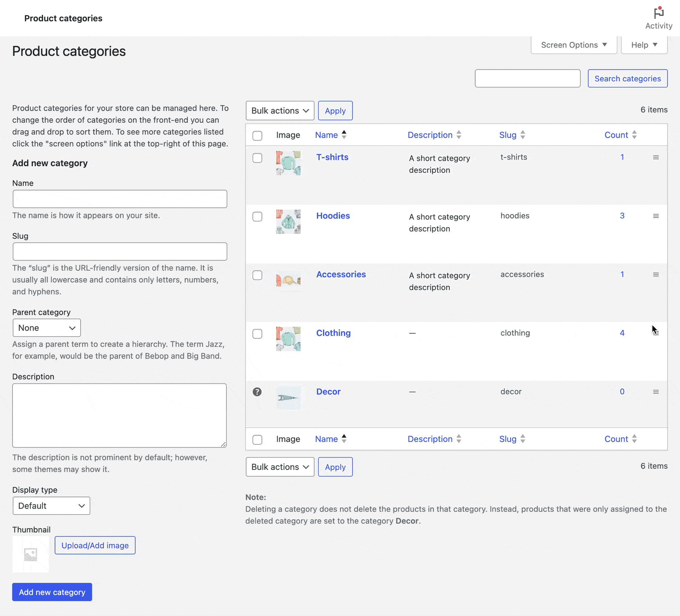Check the checkbox for the Accessories row
This screenshot has width=680, height=616.
(x=257, y=275)
